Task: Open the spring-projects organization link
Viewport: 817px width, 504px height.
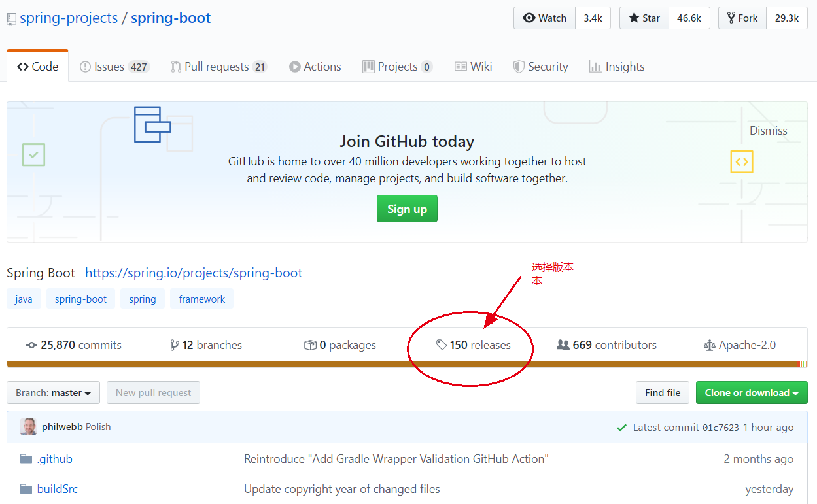Action: point(69,18)
